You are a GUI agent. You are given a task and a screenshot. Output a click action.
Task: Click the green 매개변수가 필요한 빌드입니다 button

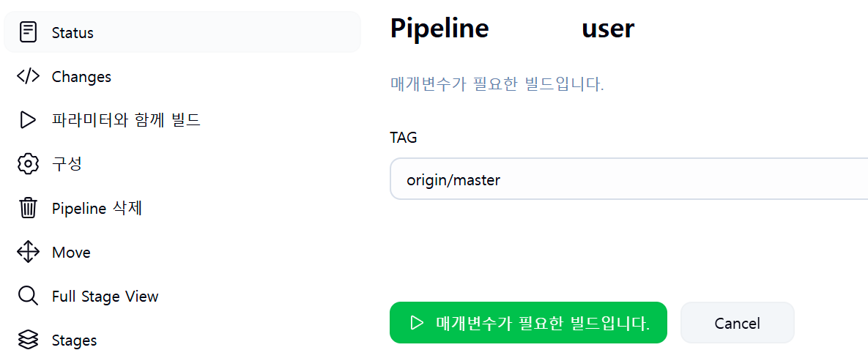pos(528,323)
